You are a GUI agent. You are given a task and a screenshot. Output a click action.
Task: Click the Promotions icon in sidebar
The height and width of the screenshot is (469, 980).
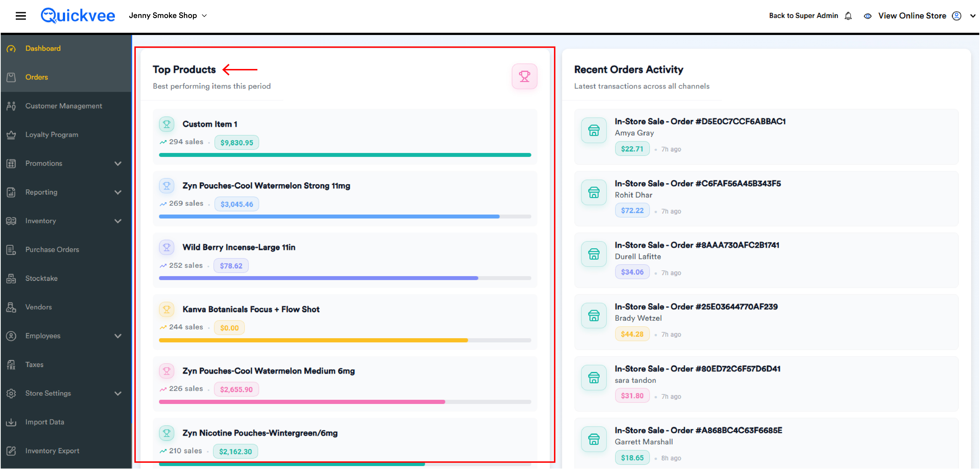[x=11, y=163]
